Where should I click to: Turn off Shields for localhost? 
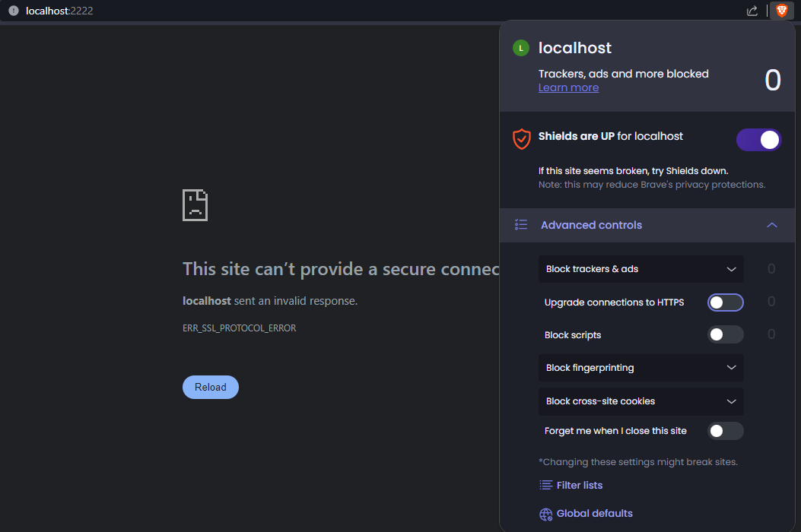(x=758, y=140)
